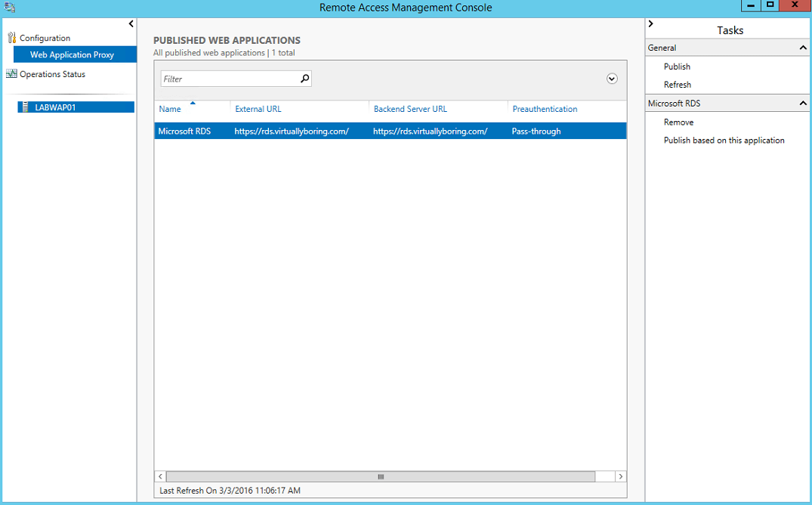Collapse the Tasks pane with the arrow
Image resolution: width=812 pixels, height=505 pixels.
(x=651, y=24)
